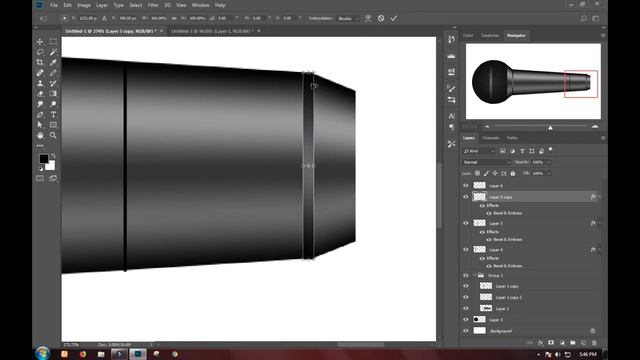Hide the Background layer
Screen dimensions: 640x360
(x=466, y=331)
